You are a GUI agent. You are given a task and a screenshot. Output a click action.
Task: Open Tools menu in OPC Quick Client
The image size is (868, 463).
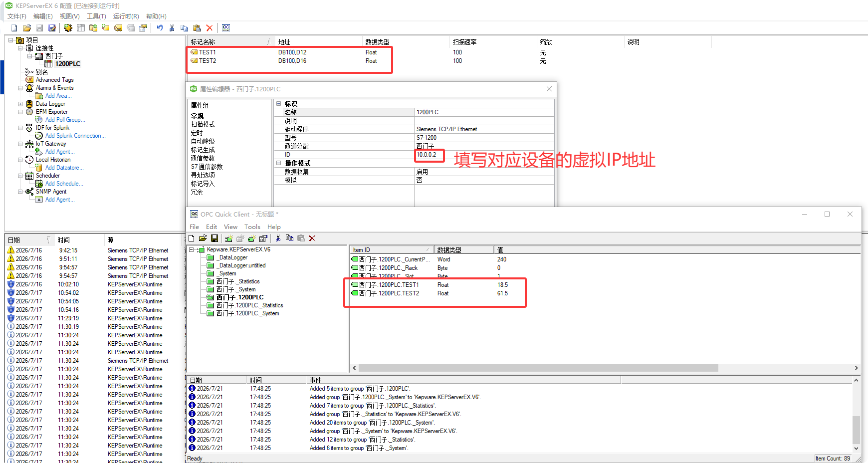click(252, 227)
